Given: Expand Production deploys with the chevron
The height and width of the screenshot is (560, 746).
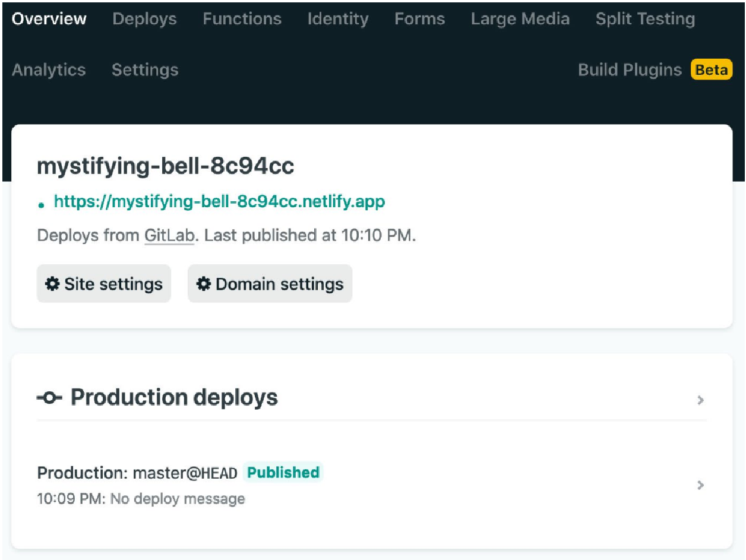Looking at the screenshot, I should [701, 400].
